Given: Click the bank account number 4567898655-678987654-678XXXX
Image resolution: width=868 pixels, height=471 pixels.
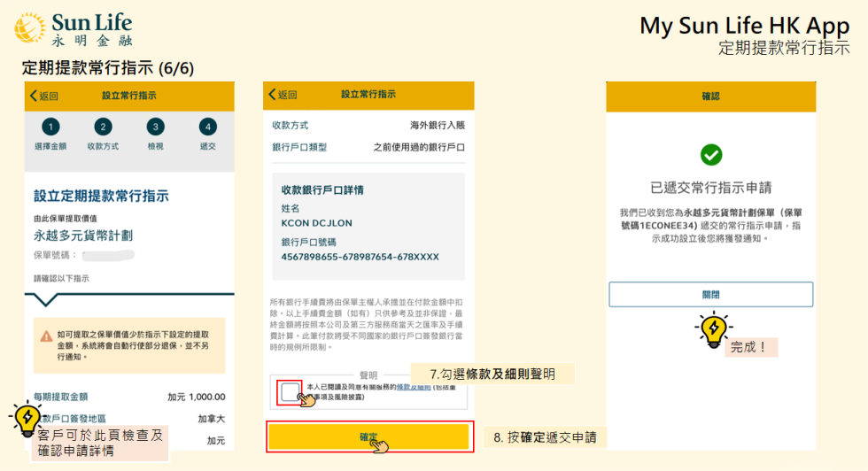Looking at the screenshot, I should [x=360, y=257].
